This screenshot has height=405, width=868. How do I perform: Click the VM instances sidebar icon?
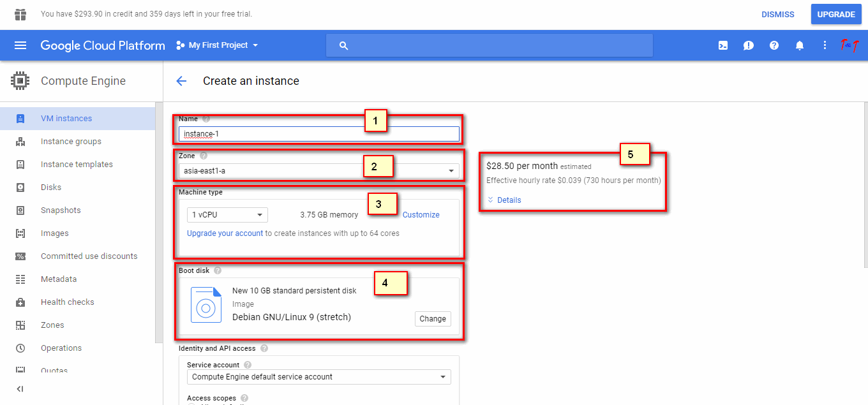click(20, 119)
